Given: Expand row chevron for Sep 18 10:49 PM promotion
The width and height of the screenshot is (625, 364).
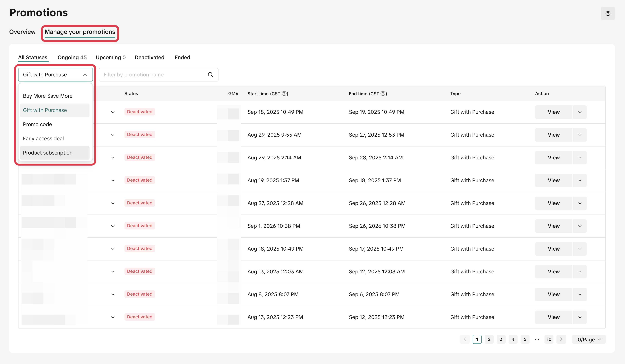Looking at the screenshot, I should 113,112.
